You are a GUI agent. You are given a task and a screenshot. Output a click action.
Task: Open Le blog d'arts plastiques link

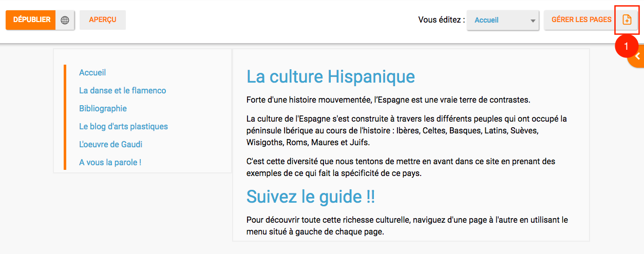123,127
